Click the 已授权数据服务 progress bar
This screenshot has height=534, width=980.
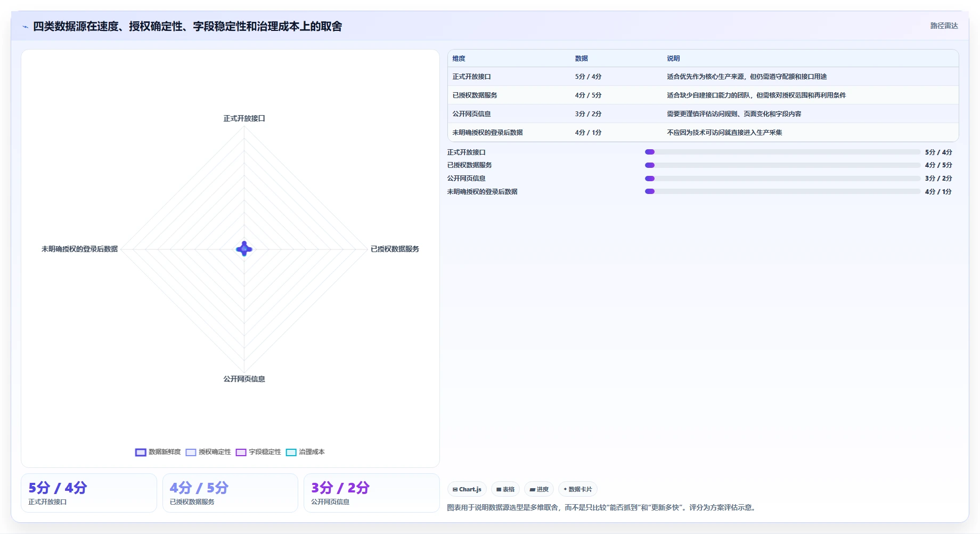click(x=782, y=165)
